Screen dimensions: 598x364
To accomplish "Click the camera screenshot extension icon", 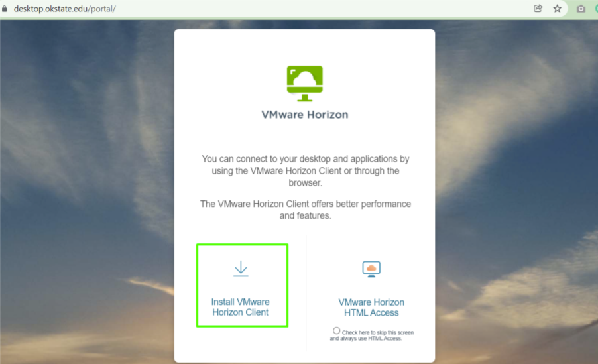I will point(581,9).
